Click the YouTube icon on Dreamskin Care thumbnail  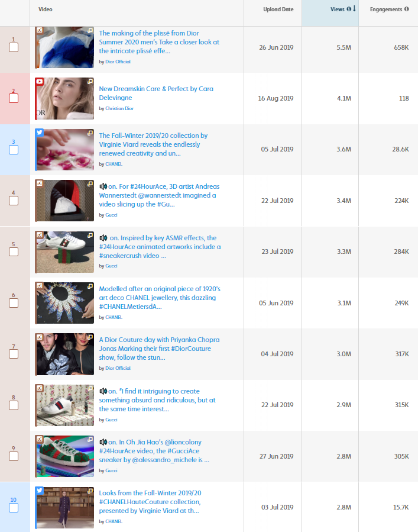40,82
